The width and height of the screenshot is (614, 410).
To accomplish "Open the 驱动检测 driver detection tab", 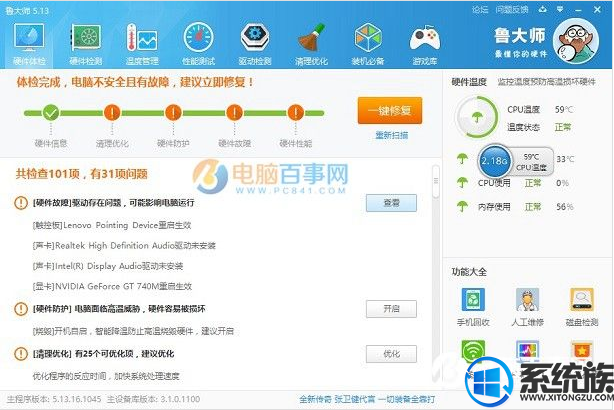I will [255, 44].
